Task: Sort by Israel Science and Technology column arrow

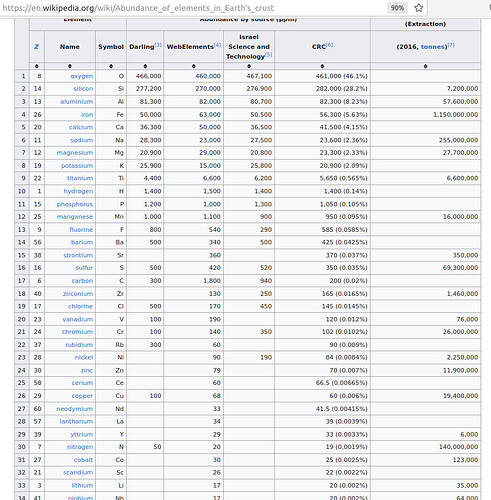Action: coord(249,66)
